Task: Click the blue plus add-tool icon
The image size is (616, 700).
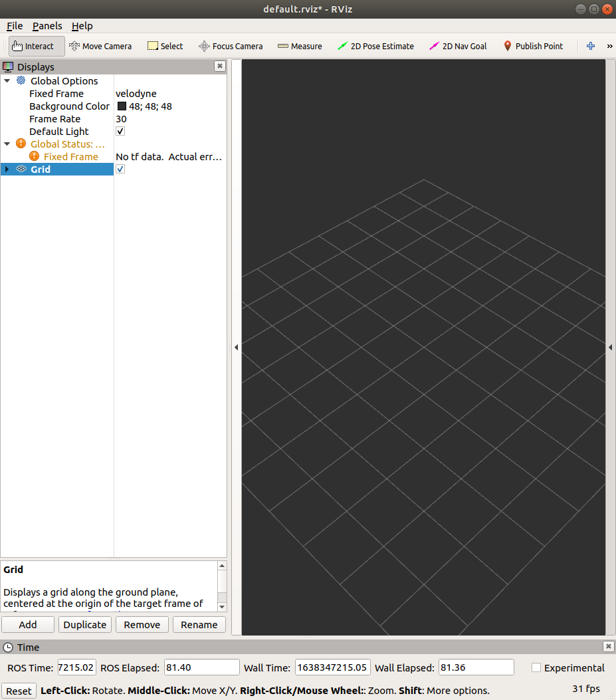Action: point(591,46)
